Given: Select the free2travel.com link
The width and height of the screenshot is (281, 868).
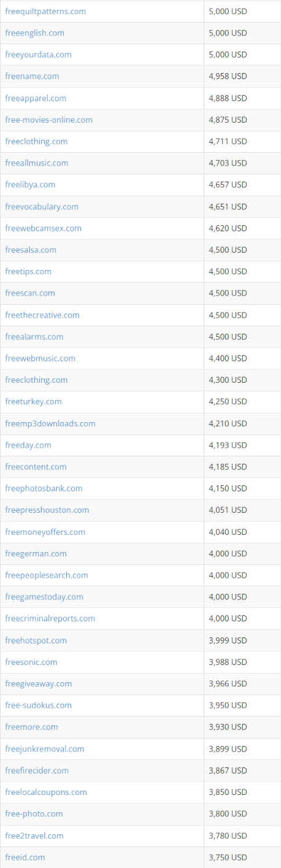Looking at the screenshot, I should tap(34, 835).
